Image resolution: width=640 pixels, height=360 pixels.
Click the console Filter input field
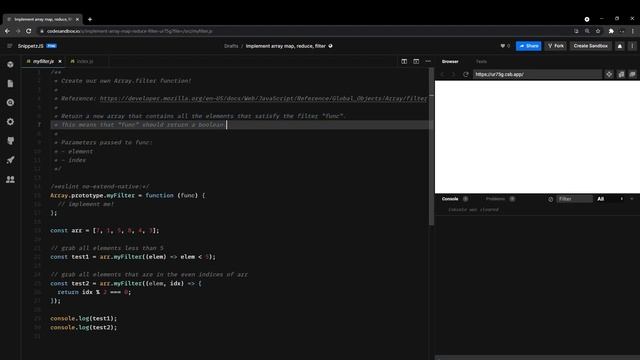coord(574,199)
